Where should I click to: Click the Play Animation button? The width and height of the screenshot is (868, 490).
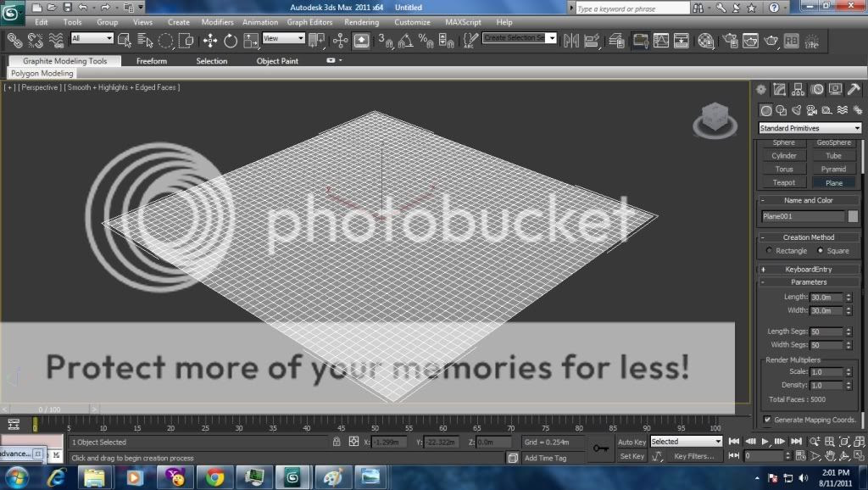click(x=765, y=442)
